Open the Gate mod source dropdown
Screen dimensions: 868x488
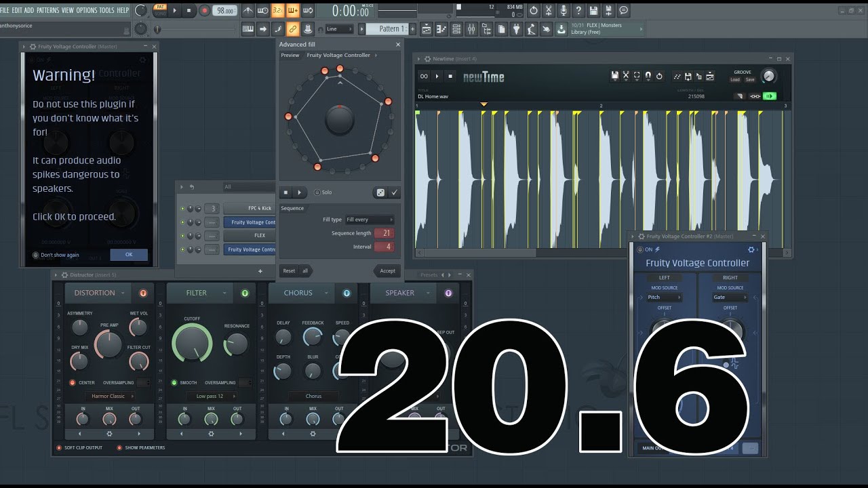[730, 297]
